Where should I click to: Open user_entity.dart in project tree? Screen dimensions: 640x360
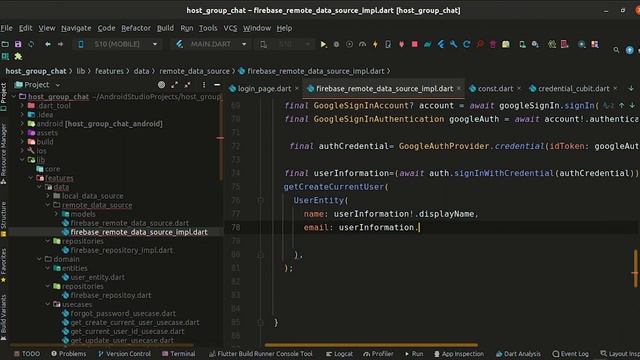click(98, 277)
